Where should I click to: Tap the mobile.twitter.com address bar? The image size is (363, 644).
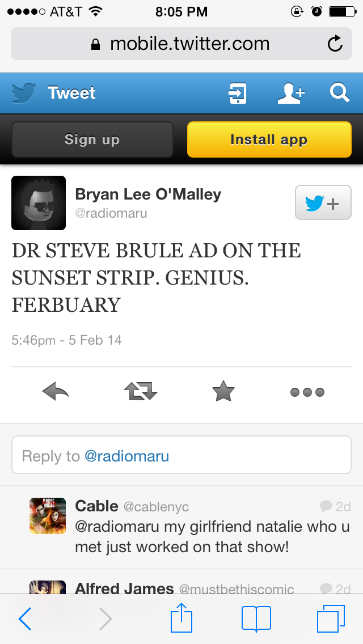[x=181, y=44]
